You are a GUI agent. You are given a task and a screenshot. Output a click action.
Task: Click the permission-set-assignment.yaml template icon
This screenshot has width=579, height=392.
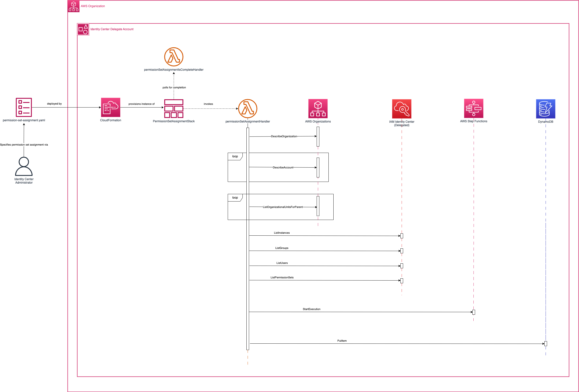coord(24,107)
